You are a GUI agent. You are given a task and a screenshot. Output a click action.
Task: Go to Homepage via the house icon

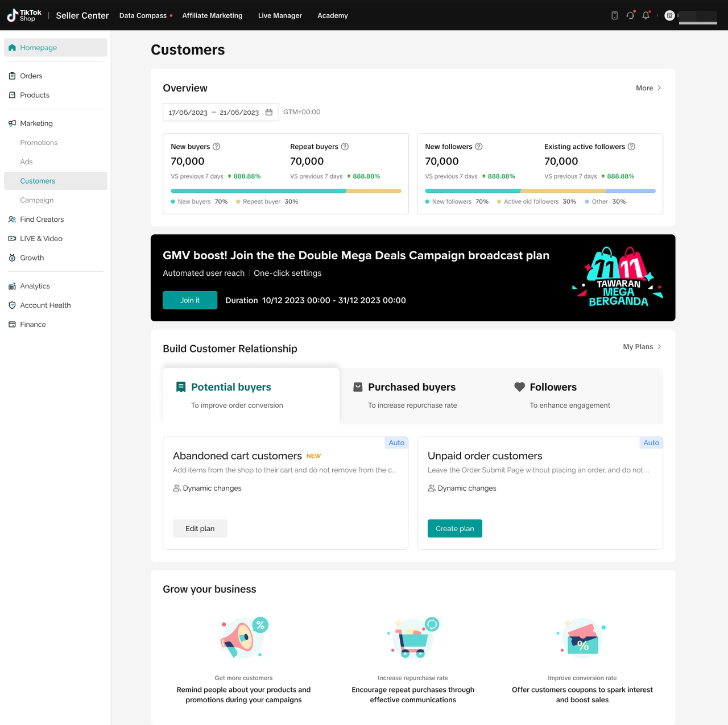(12, 48)
